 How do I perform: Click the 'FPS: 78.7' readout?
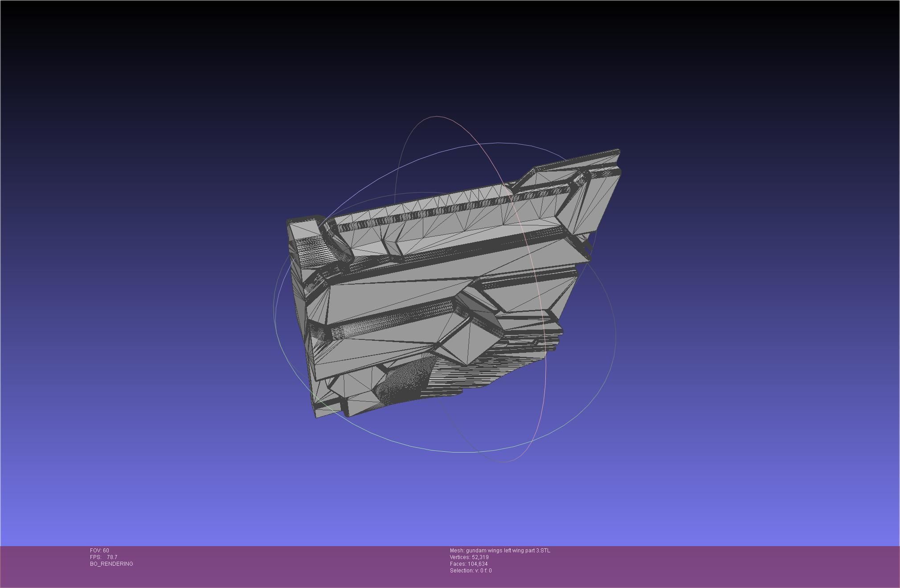tap(104, 557)
